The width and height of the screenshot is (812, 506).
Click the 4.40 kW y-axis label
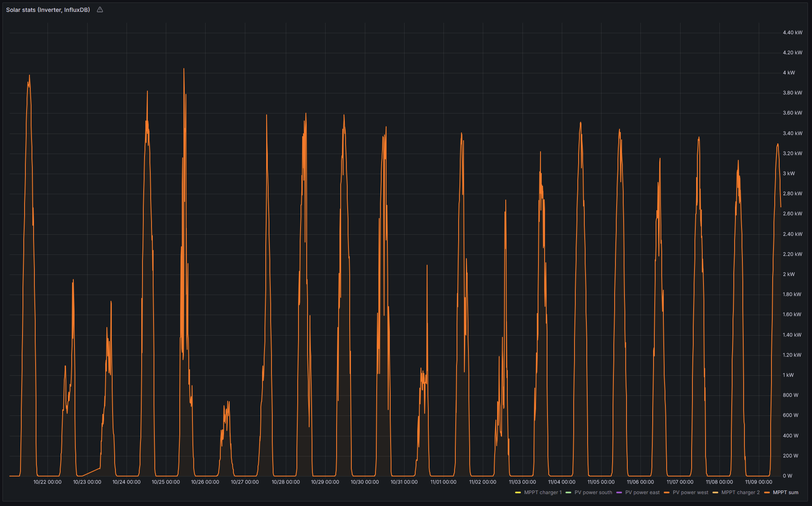(x=792, y=32)
